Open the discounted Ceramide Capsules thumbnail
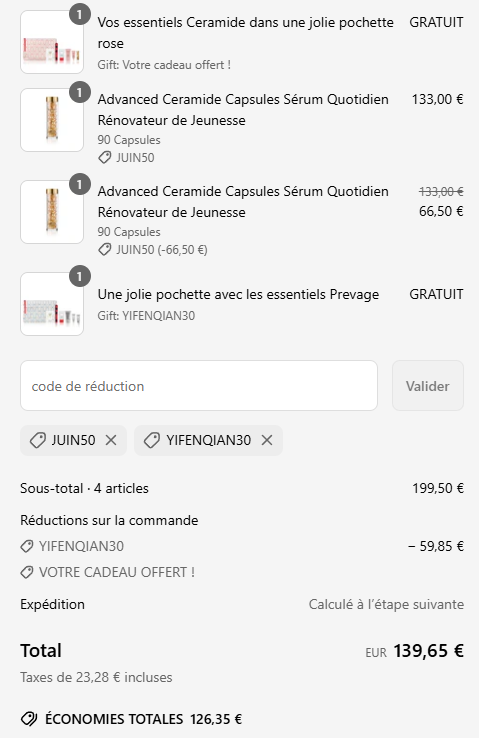 click(52, 212)
